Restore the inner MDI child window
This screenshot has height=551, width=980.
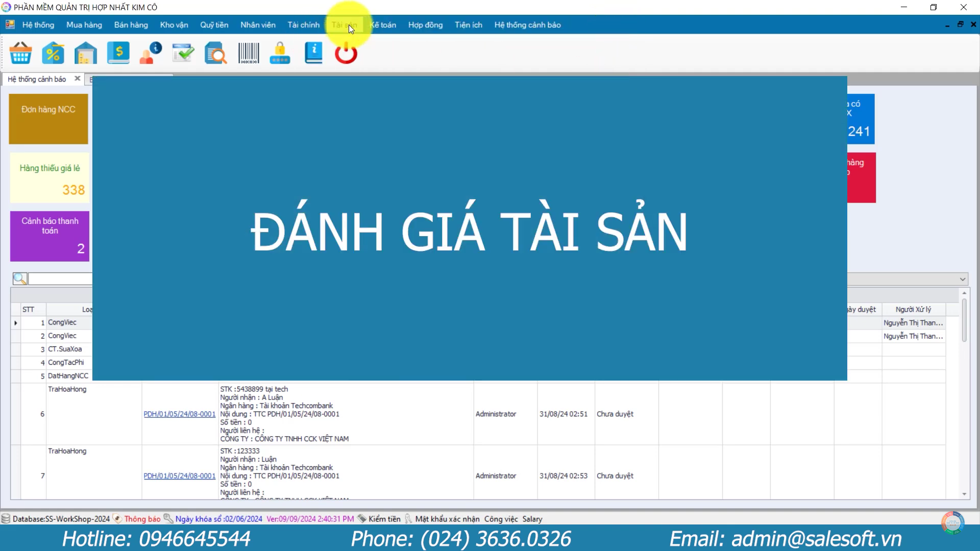960,24
